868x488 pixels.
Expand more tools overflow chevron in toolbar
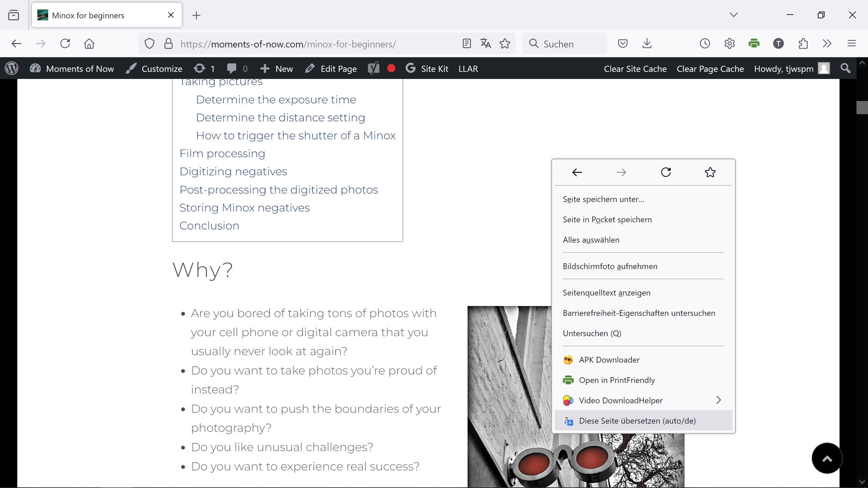click(x=827, y=43)
